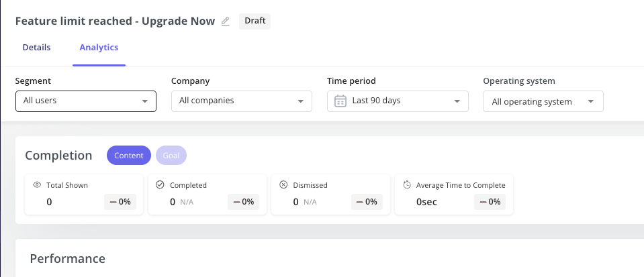
Task: Click the Average Time to Complete label
Action: pyautogui.click(x=461, y=185)
